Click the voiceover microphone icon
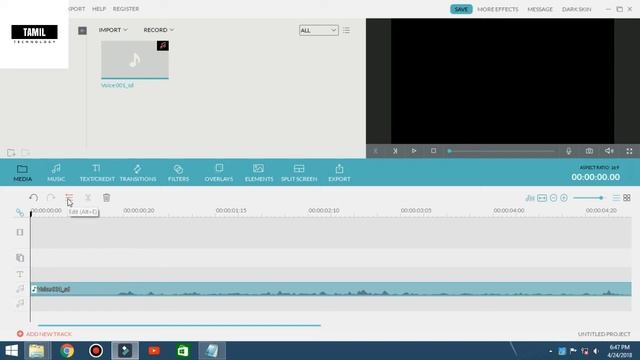 [x=569, y=151]
